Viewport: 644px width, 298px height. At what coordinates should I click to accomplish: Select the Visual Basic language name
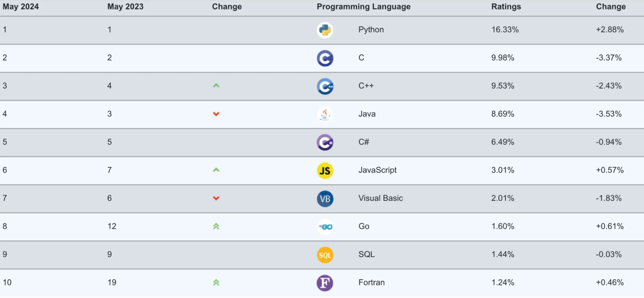pos(380,199)
